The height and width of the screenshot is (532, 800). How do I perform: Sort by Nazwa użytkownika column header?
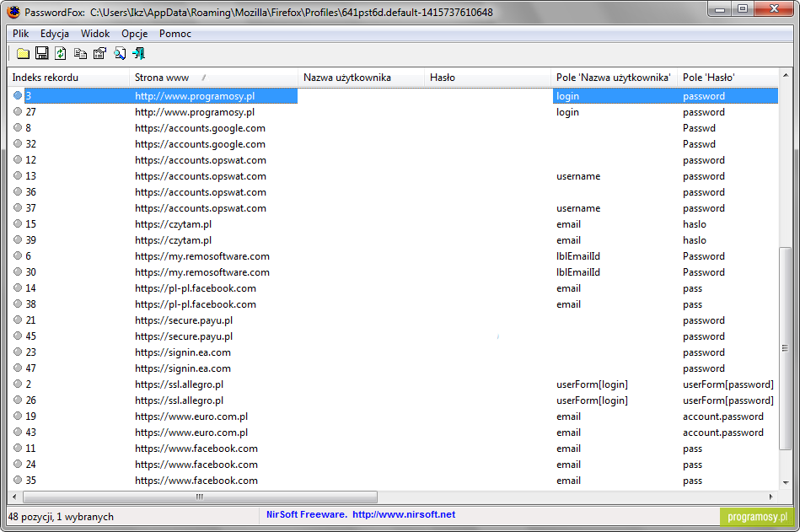pos(362,78)
